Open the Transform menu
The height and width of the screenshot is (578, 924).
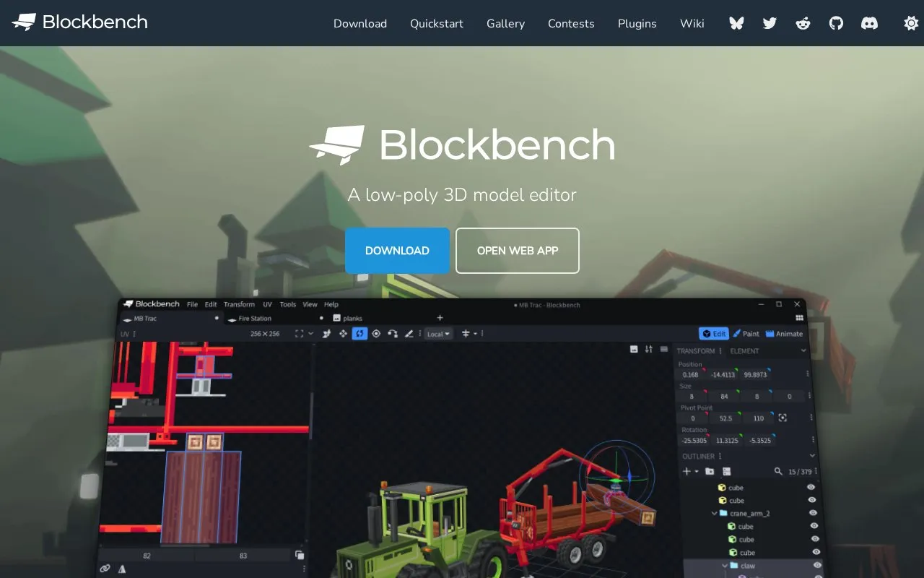coord(239,304)
